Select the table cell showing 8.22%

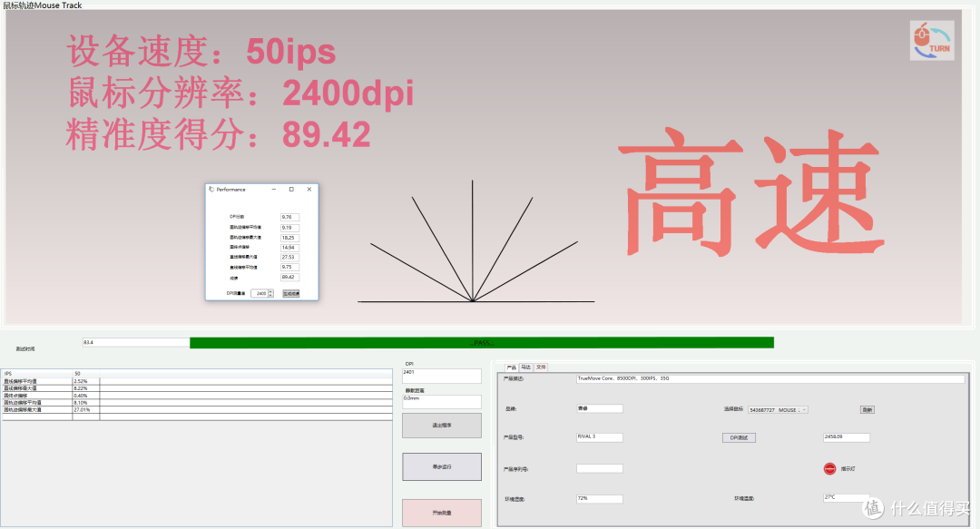[85, 388]
